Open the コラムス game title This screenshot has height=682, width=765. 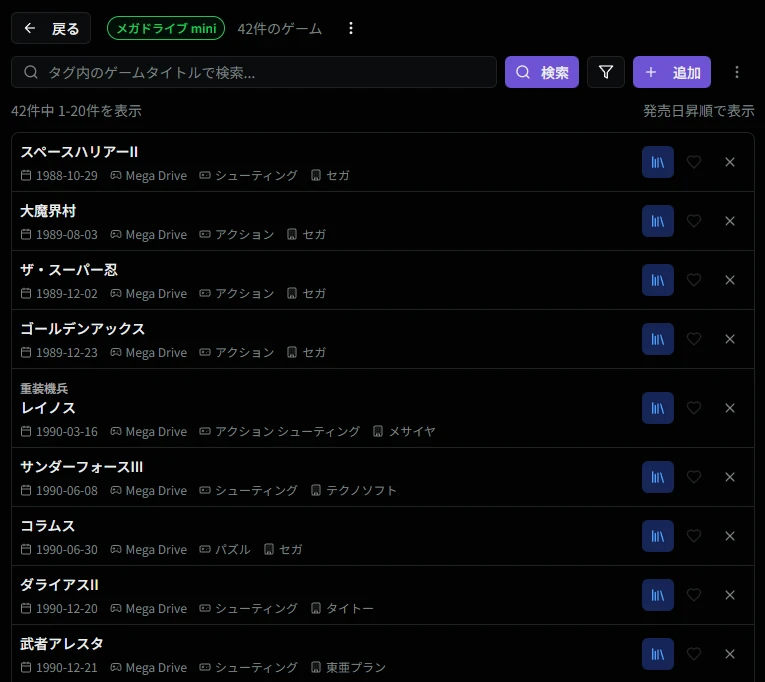click(47, 526)
